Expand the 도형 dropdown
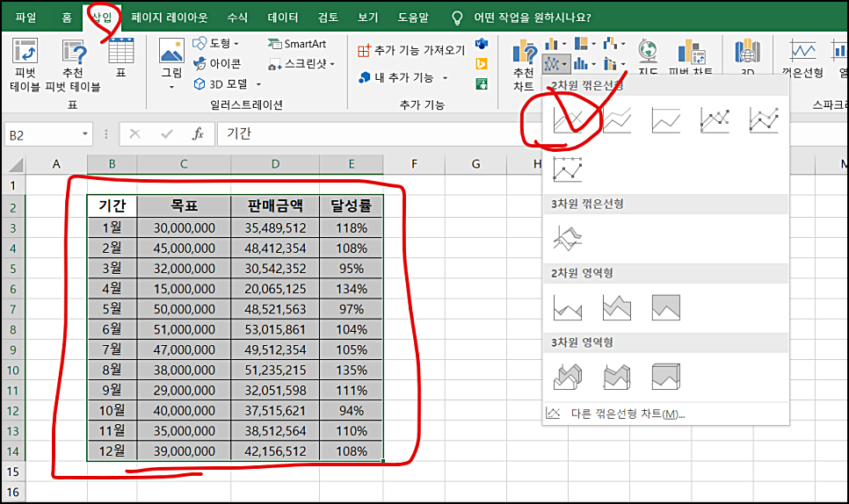Screen dimensions: 849x504 (x=236, y=44)
